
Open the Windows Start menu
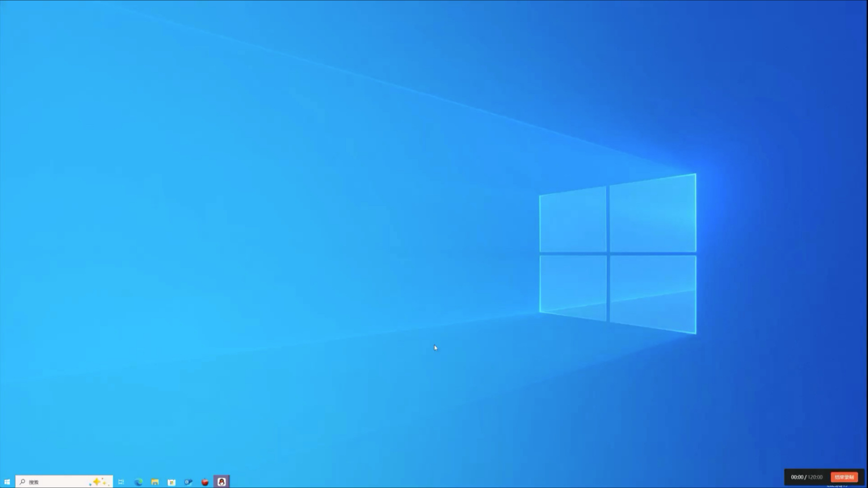(x=7, y=482)
